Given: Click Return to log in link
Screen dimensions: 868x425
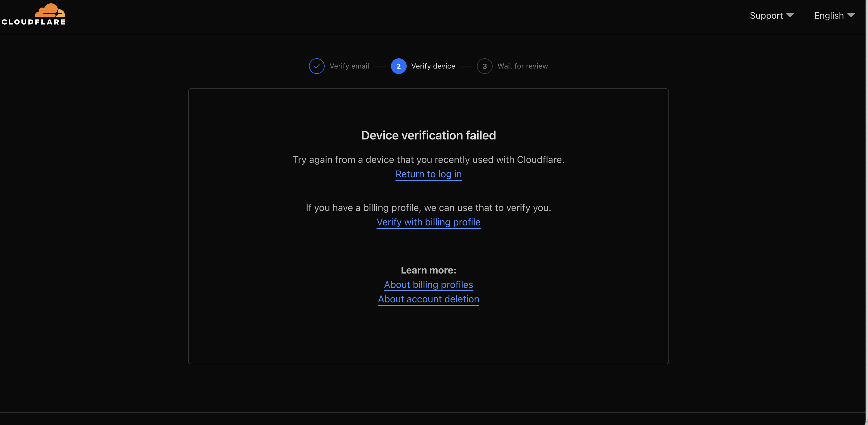Looking at the screenshot, I should (428, 174).
